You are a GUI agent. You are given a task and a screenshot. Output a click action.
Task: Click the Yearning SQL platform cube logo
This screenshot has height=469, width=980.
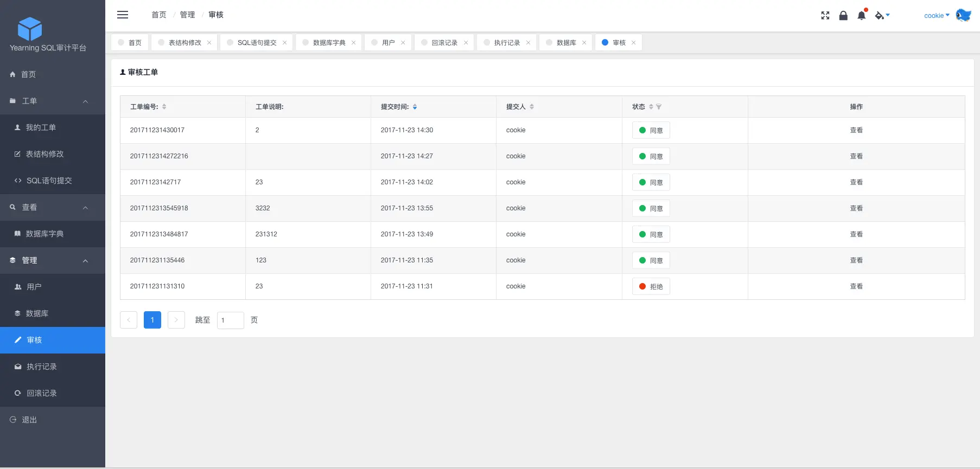tap(30, 29)
